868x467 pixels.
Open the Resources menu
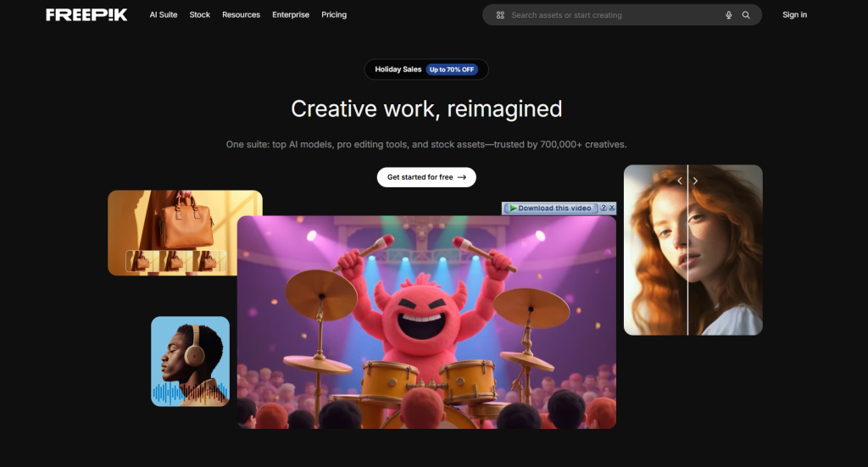click(241, 15)
